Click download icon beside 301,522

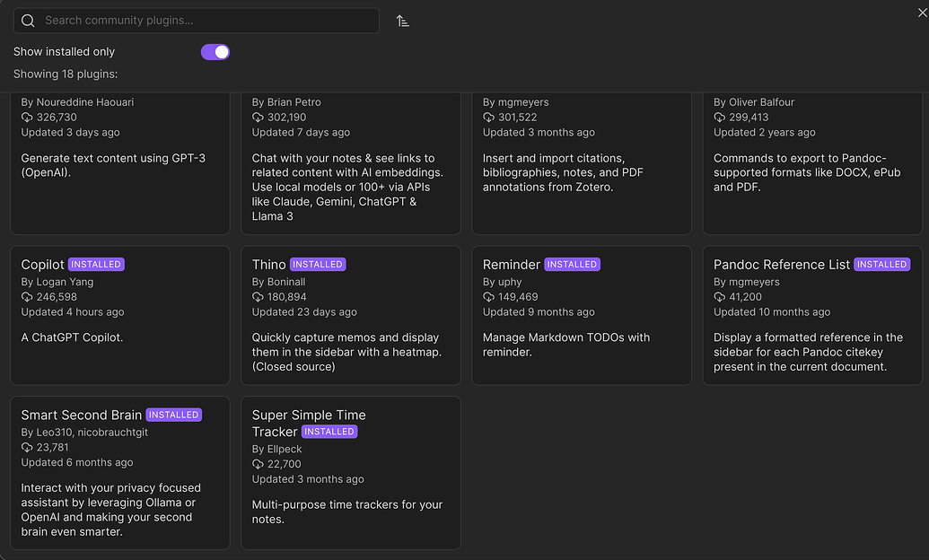(x=489, y=118)
